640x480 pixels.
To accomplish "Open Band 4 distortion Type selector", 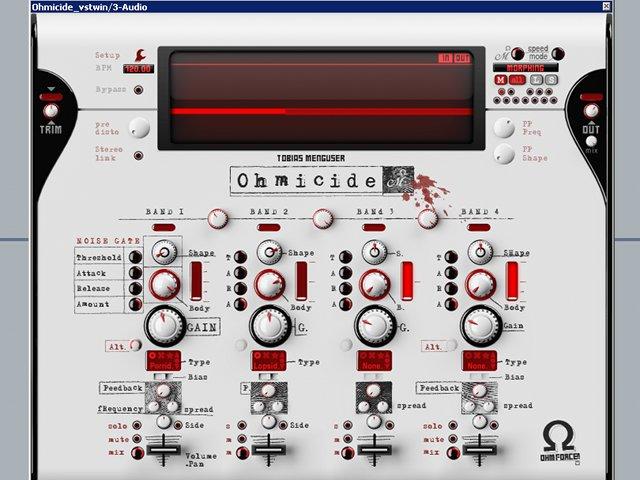I will tap(479, 361).
